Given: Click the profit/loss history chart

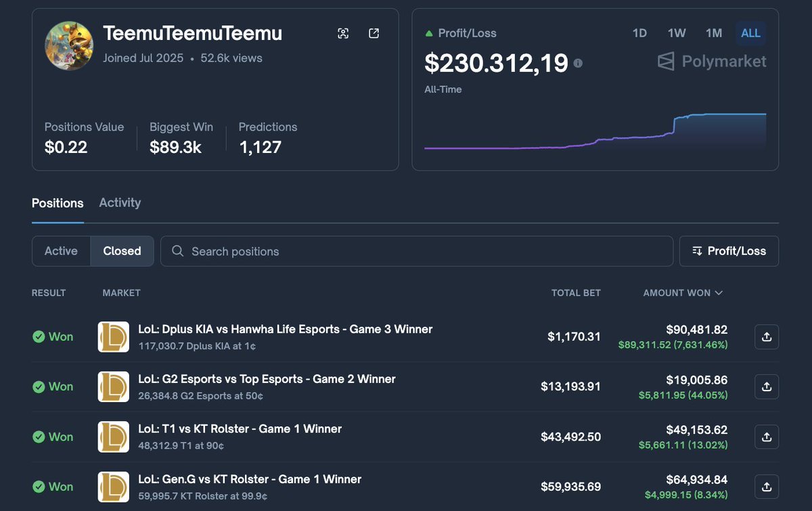Looking at the screenshot, I should click(x=595, y=132).
